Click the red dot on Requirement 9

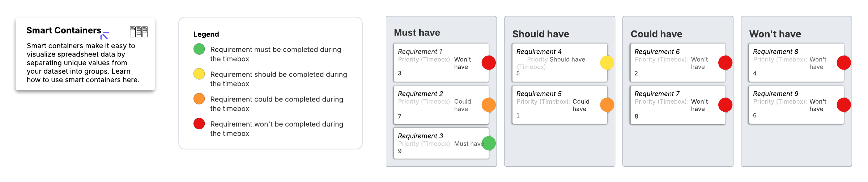point(844,105)
